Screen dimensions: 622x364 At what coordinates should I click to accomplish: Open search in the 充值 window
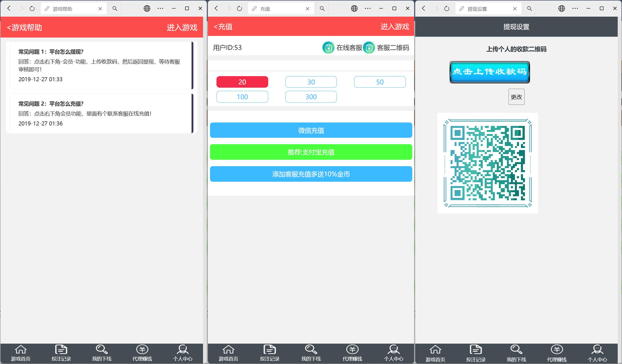click(322, 9)
